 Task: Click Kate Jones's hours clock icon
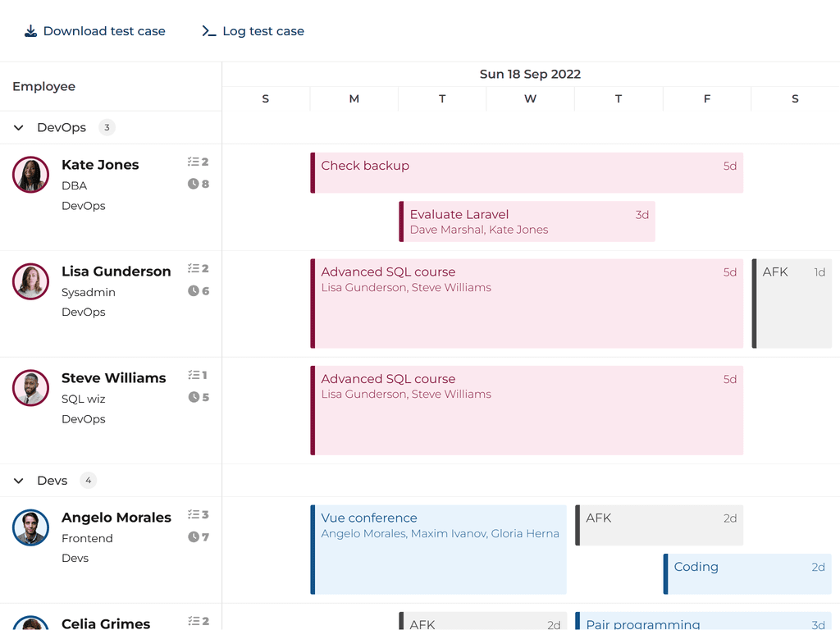click(x=194, y=184)
